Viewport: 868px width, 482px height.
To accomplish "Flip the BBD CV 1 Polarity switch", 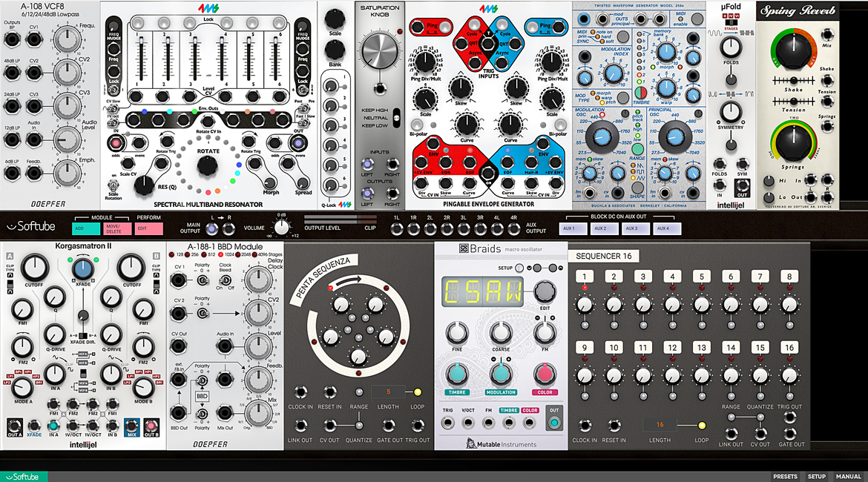I will click(x=203, y=280).
